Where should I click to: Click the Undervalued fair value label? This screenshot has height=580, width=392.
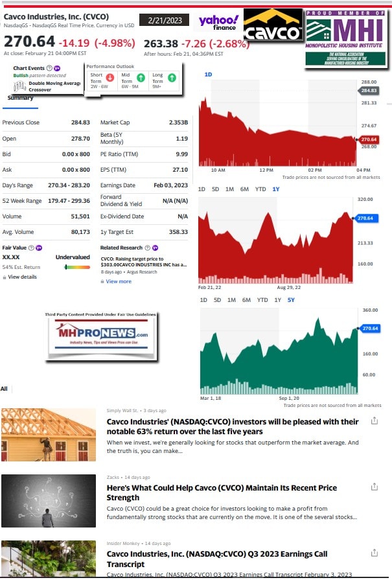point(73,257)
